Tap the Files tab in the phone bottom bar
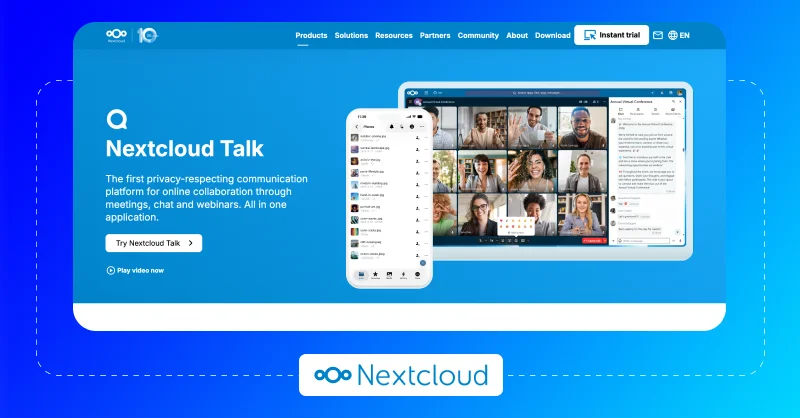Screen dimensions: 800x418 361,275
